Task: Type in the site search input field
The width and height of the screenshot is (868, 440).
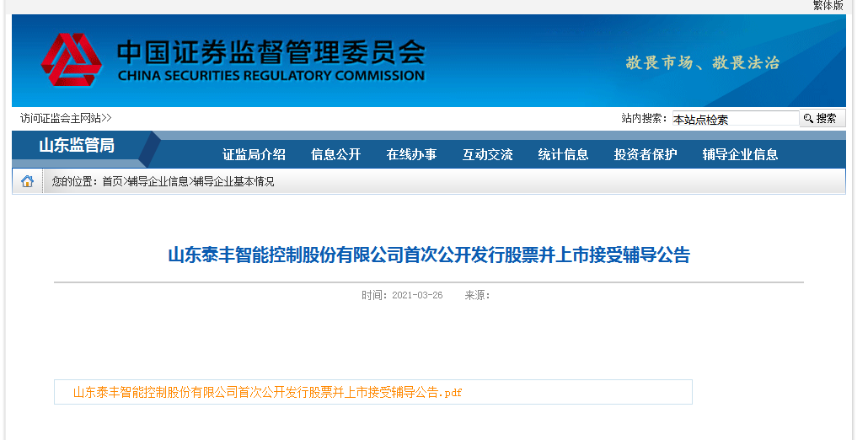Action: point(733,119)
